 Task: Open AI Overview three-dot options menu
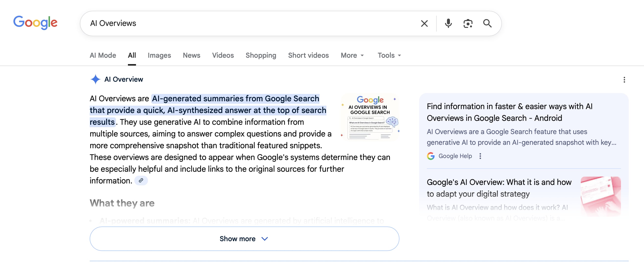[x=624, y=80]
